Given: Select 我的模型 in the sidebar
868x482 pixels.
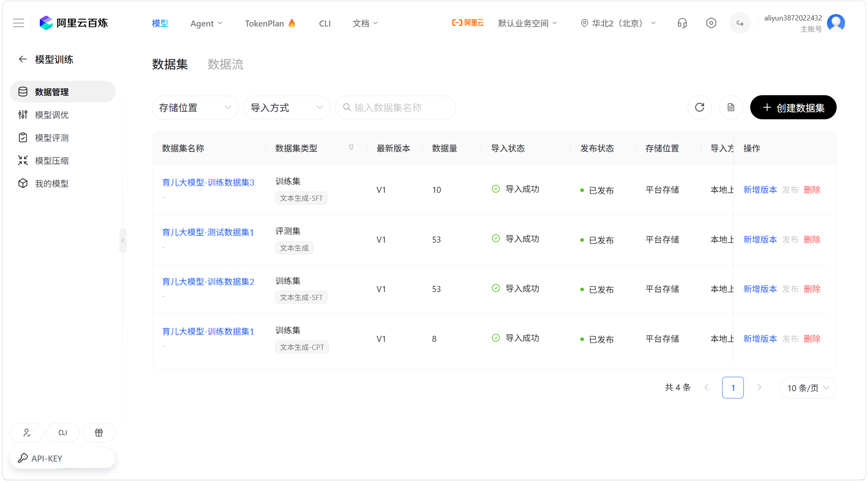Looking at the screenshot, I should 63,184.
